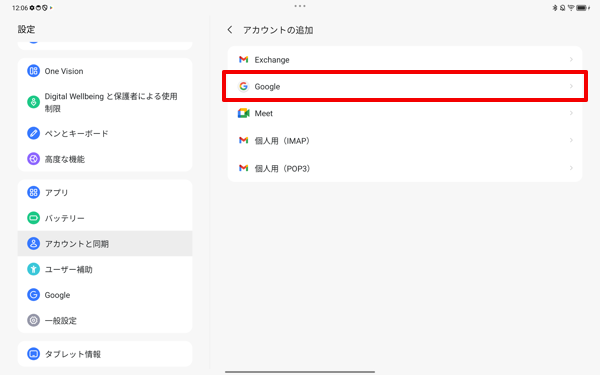Open the Meet row chevron

pos(571,113)
